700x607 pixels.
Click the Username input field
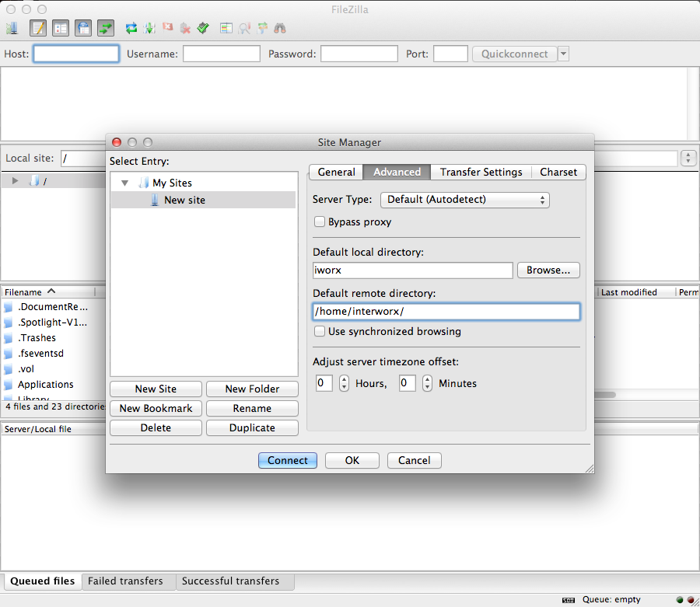click(x=222, y=54)
